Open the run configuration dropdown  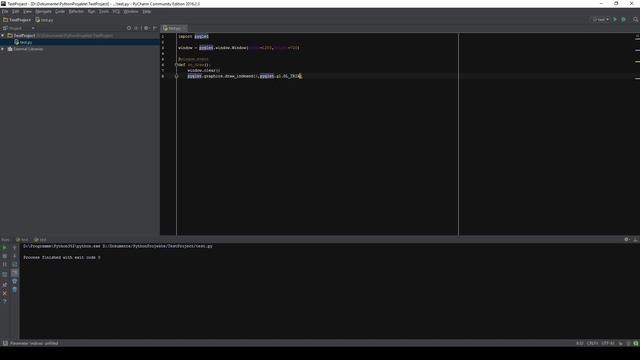pyautogui.click(x=601, y=20)
